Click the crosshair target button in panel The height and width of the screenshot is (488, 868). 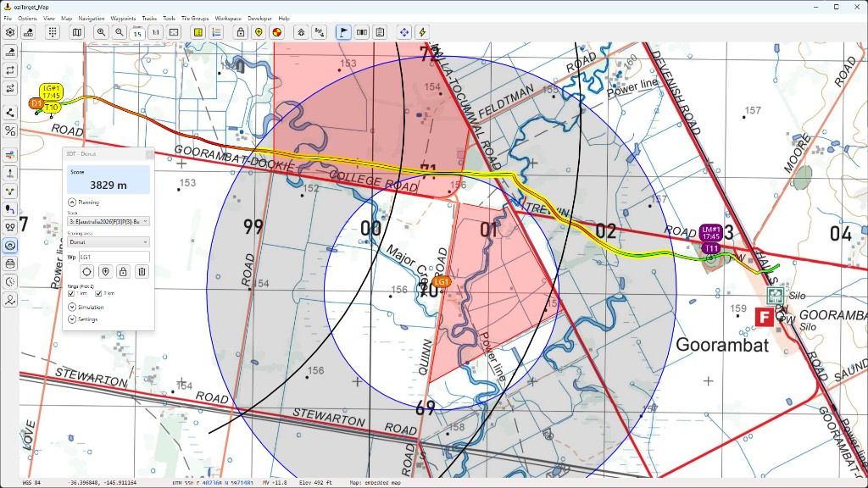(x=87, y=272)
